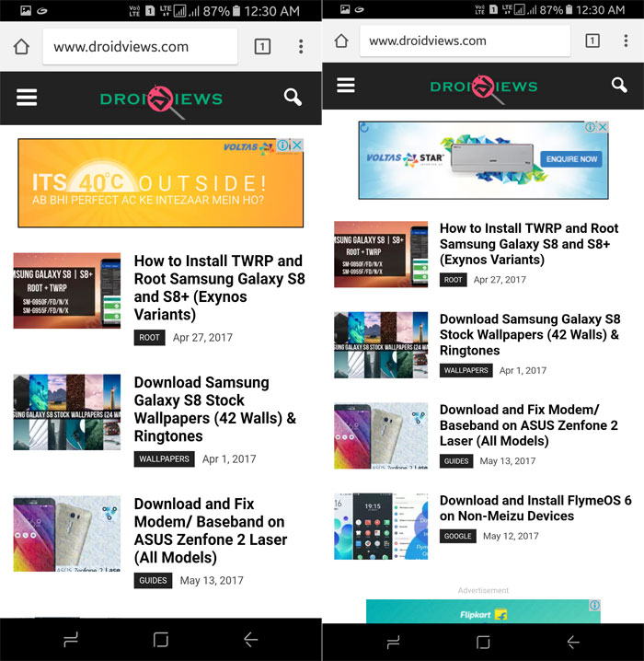Click WALLPAPERS category tag on right page
This screenshot has width=644, height=661.
coord(466,370)
